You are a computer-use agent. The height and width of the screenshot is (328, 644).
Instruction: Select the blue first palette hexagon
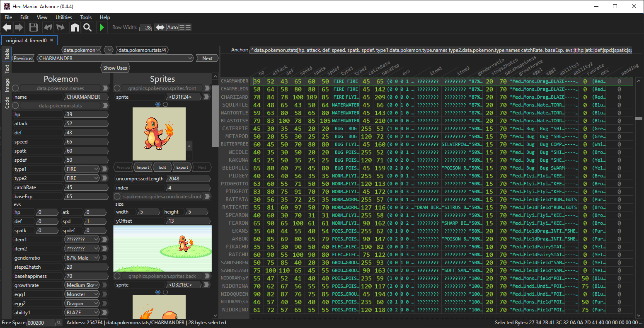158,104
